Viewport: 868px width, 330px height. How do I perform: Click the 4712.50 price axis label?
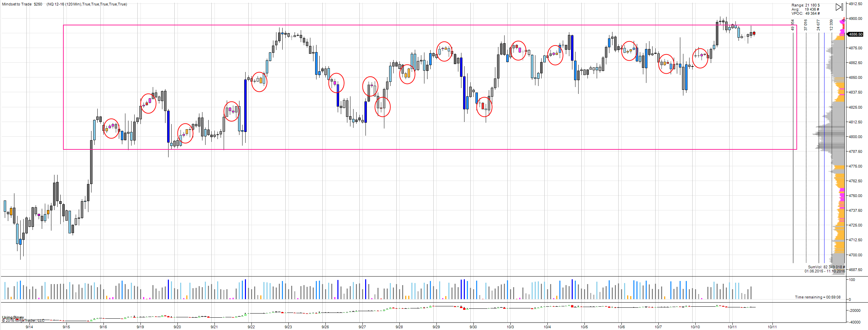coord(855,240)
